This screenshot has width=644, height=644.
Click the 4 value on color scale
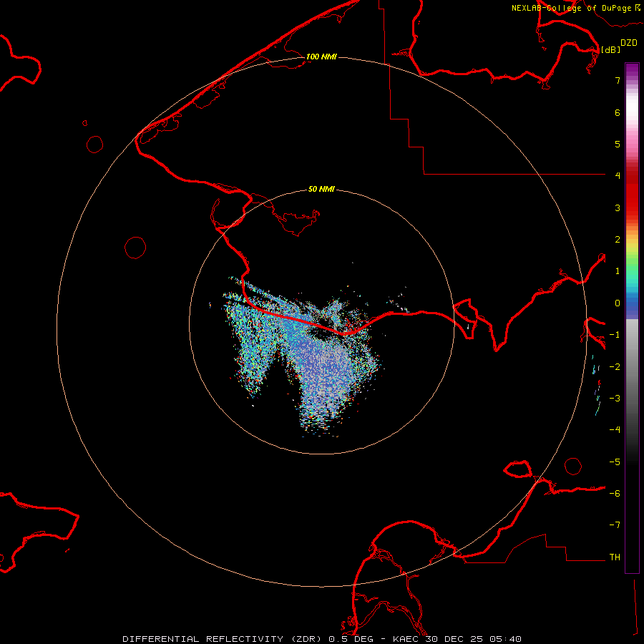(x=618, y=176)
